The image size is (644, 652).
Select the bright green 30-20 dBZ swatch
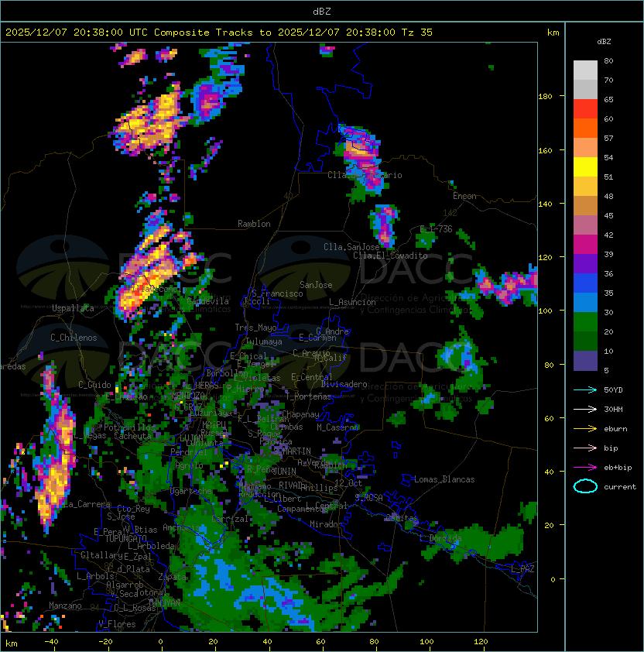tap(585, 322)
